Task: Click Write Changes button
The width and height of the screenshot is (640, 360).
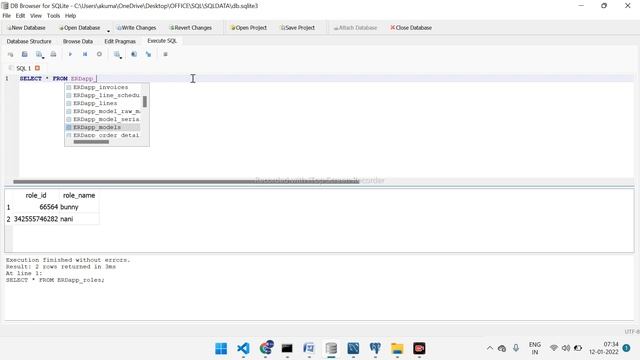Action: coord(136,28)
